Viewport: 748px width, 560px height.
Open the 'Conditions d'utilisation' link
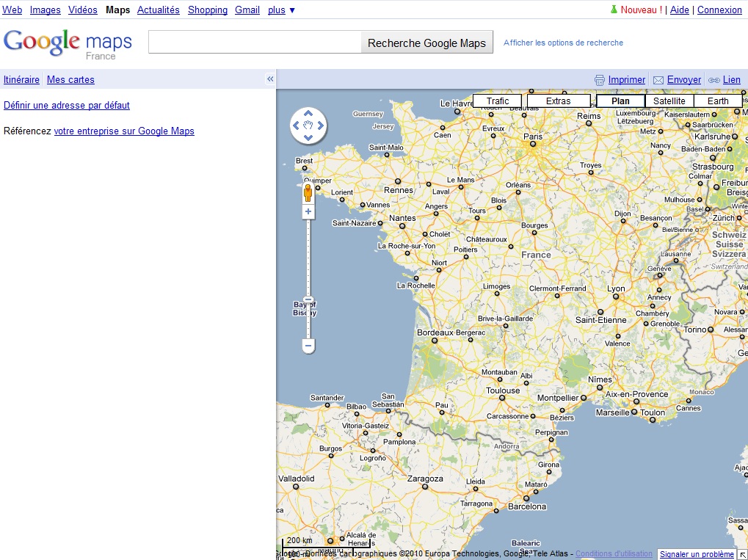(x=614, y=554)
